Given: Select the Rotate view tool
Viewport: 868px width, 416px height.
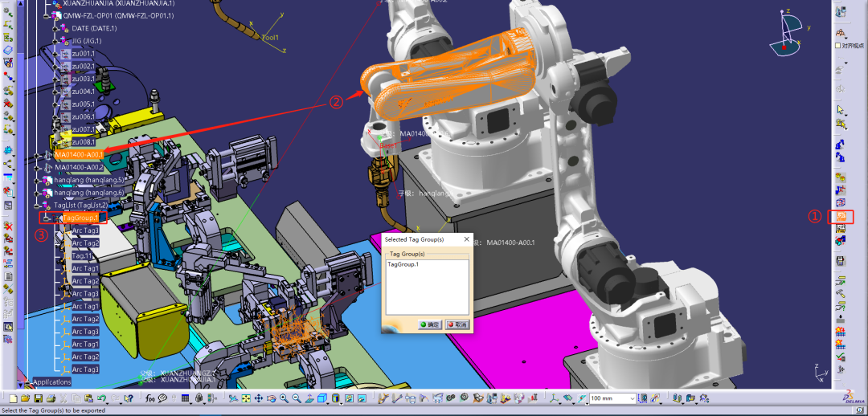Looking at the screenshot, I should (x=272, y=398).
